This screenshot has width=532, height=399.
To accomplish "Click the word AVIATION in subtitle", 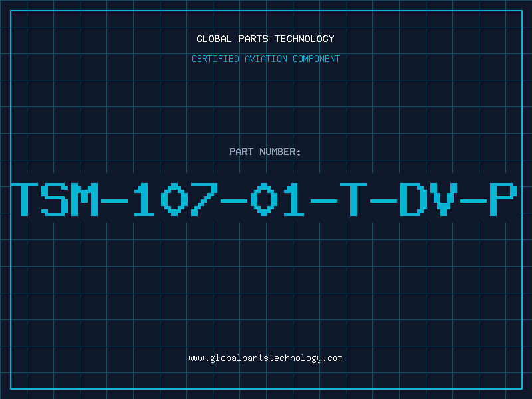I will [x=266, y=59].
